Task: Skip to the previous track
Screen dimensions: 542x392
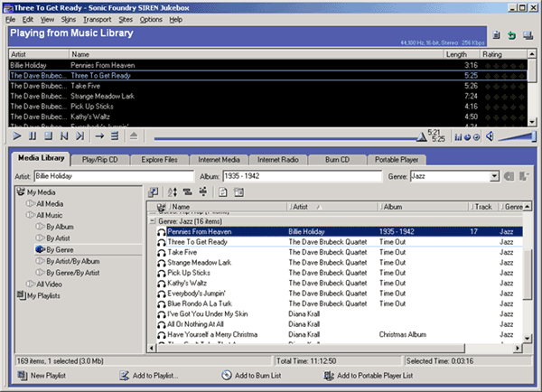Action: pos(64,136)
